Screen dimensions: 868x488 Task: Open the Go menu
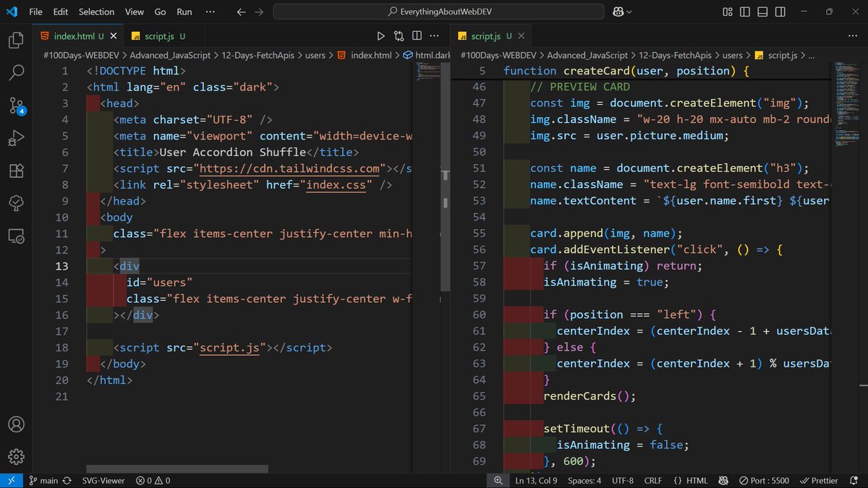point(160,12)
